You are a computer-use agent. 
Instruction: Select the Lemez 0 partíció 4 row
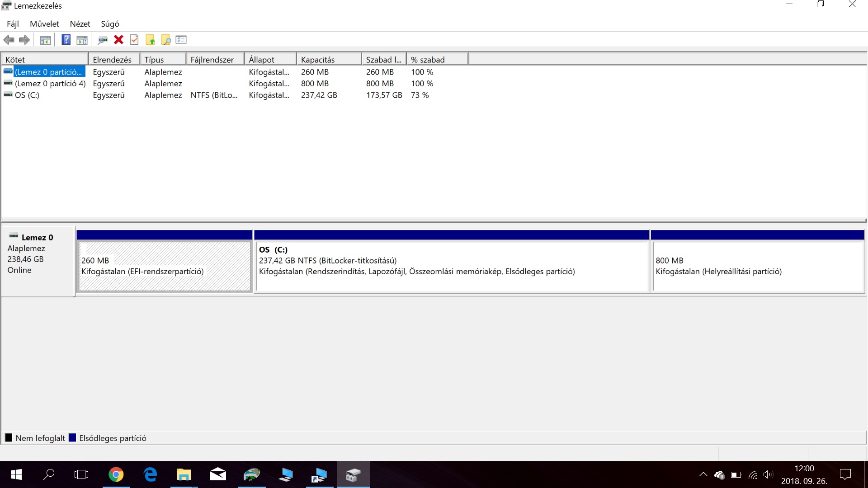tap(50, 84)
